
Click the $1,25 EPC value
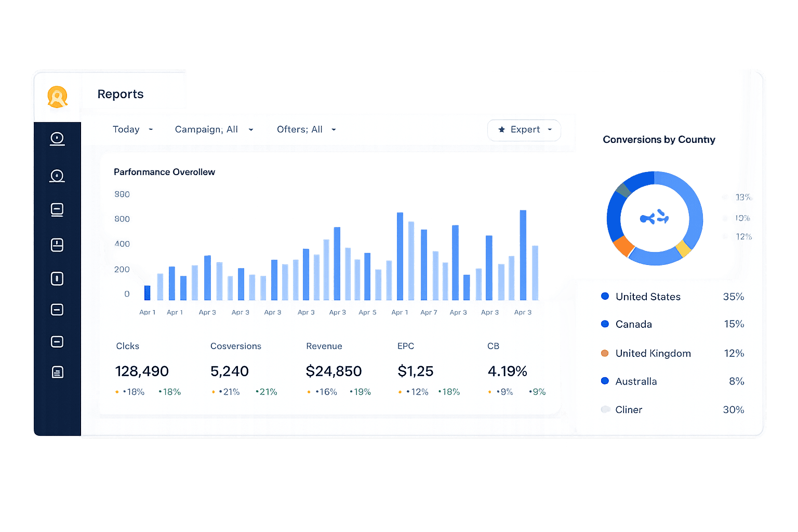[x=416, y=371]
